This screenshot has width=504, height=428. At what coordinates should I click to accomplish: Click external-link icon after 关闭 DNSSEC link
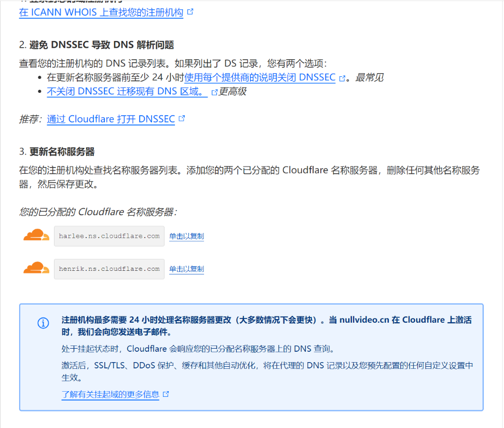343,78
